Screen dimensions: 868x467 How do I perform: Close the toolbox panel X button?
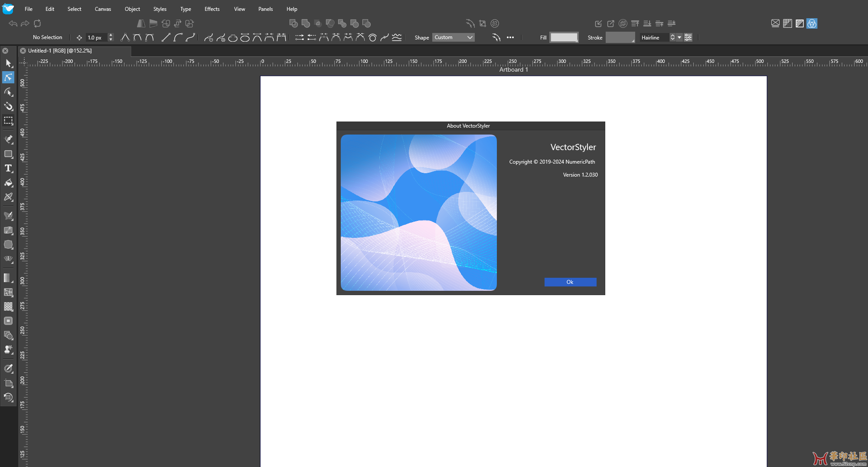tap(5, 51)
